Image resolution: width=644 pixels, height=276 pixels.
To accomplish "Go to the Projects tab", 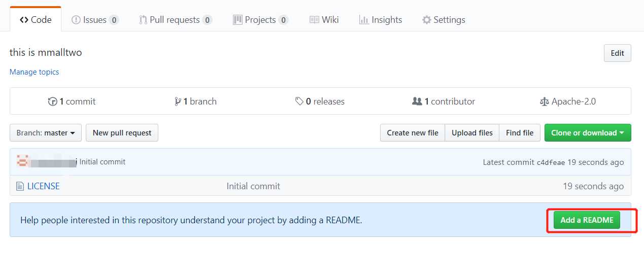I will pos(260,20).
